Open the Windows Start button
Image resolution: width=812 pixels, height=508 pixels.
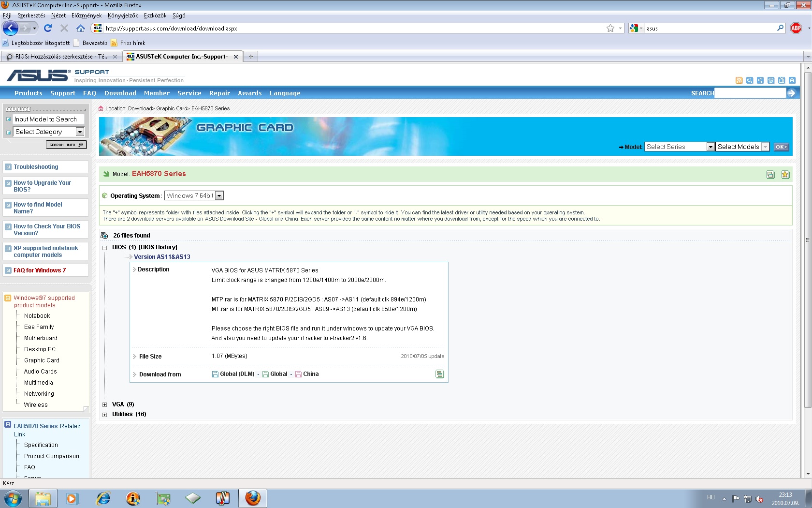[x=13, y=498]
